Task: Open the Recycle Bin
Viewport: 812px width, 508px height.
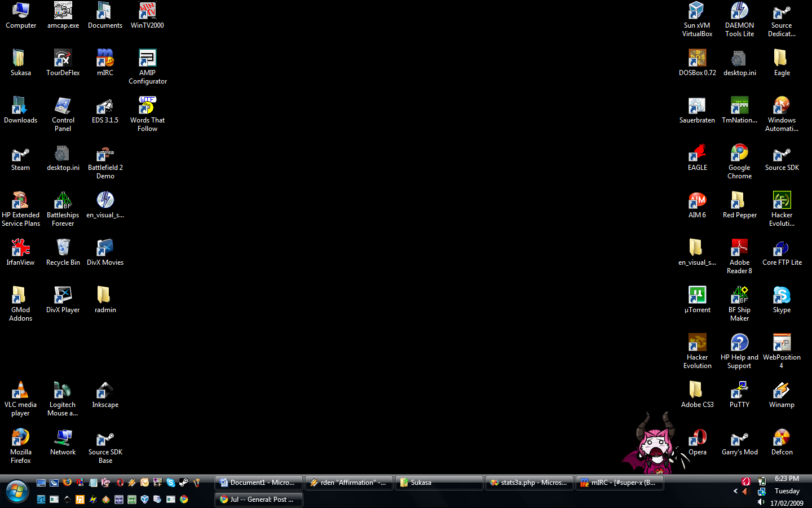Action: (x=63, y=252)
